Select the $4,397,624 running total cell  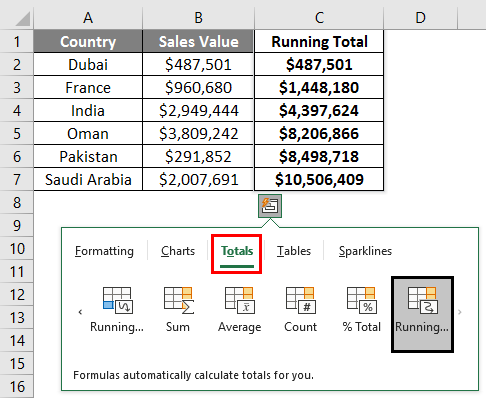319,110
